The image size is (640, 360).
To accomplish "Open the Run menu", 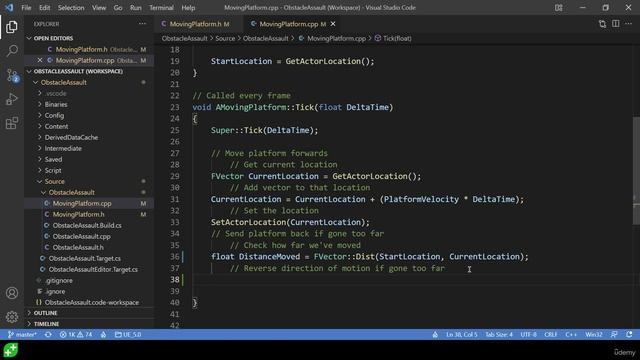I will [x=136, y=8].
